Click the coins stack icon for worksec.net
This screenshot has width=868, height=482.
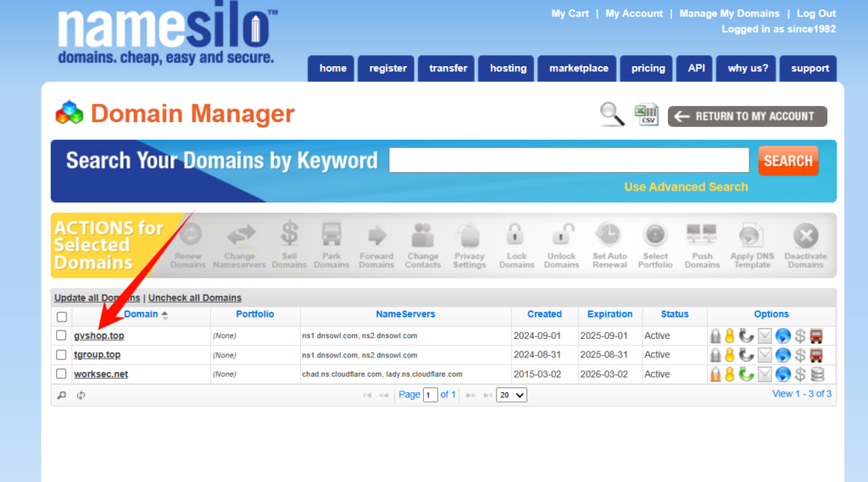[x=817, y=374]
